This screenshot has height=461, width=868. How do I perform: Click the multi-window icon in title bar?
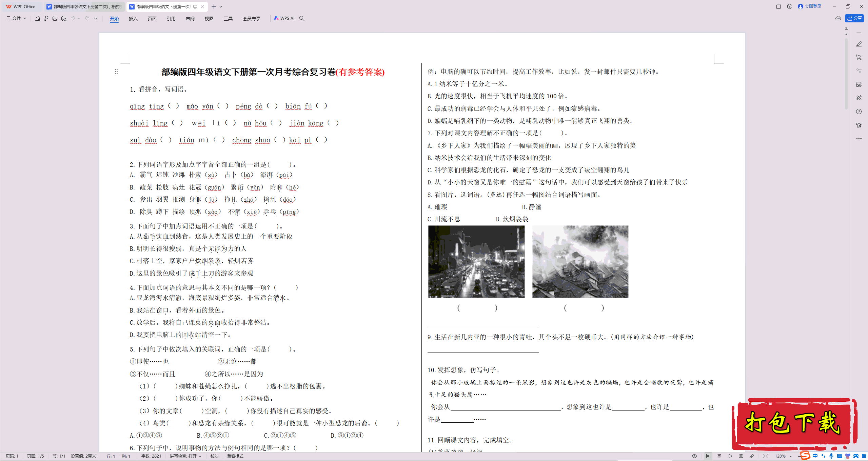[x=778, y=6]
